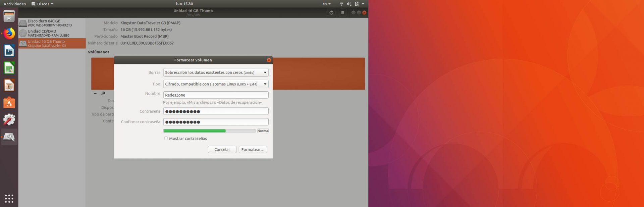This screenshot has height=207, width=644.
Task: Maximize the Disks window
Action: (x=359, y=12)
